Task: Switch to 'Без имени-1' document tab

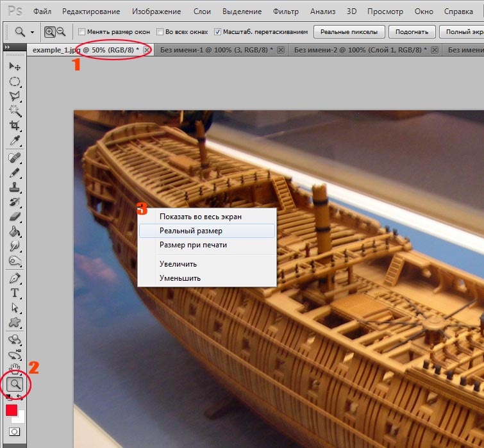Action: pos(215,49)
